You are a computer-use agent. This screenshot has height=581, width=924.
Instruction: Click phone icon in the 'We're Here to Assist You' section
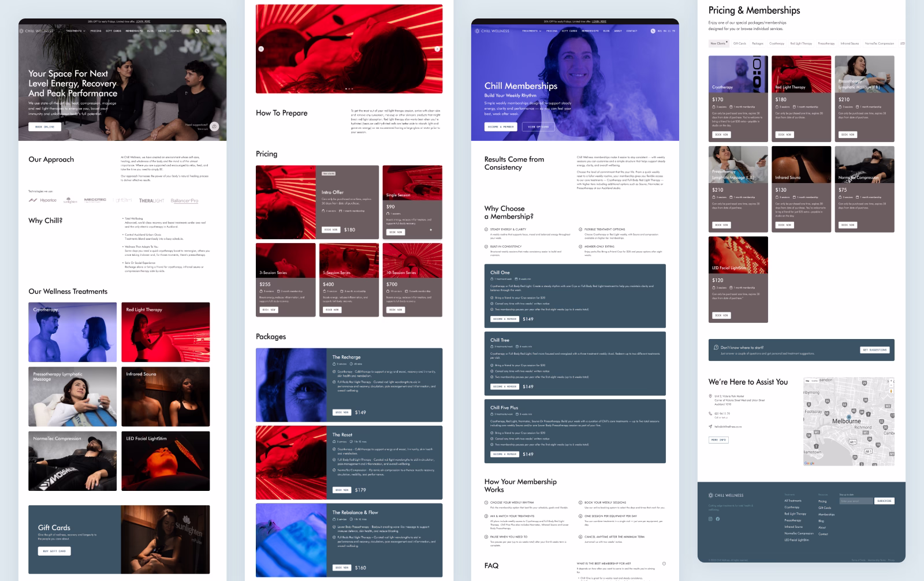pyautogui.click(x=711, y=414)
